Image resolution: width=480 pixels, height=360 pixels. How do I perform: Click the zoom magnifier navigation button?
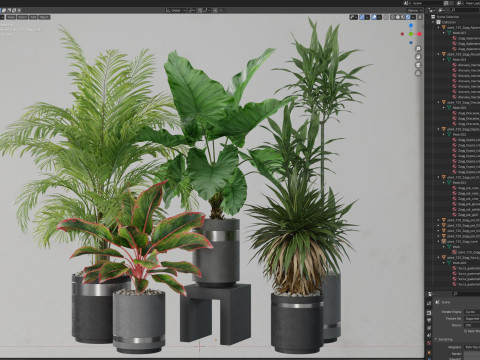click(418, 49)
